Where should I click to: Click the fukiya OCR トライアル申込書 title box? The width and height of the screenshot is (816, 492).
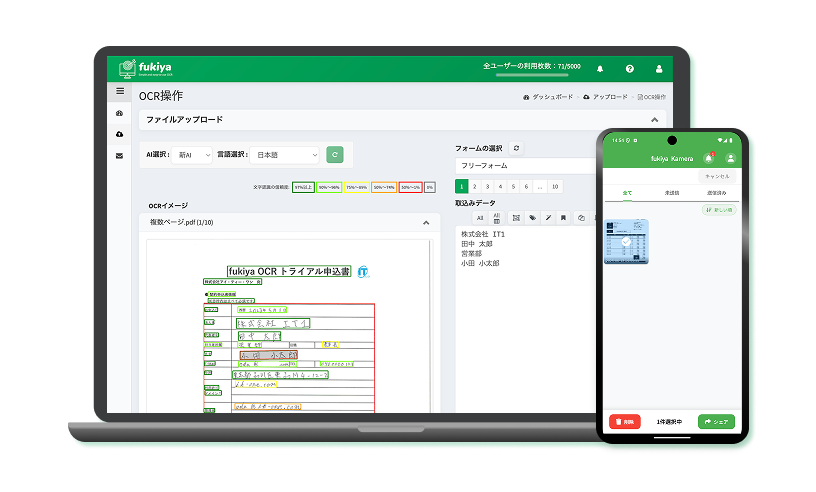[x=289, y=271]
